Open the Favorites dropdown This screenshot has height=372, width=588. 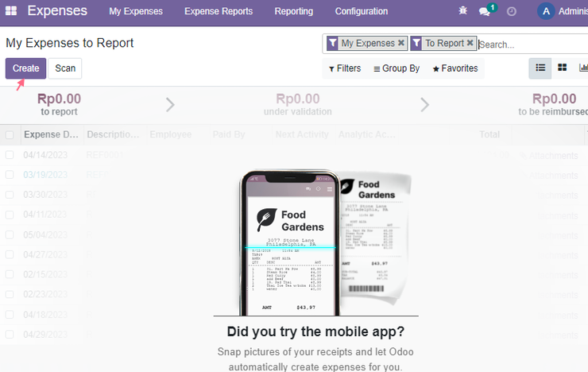click(455, 68)
